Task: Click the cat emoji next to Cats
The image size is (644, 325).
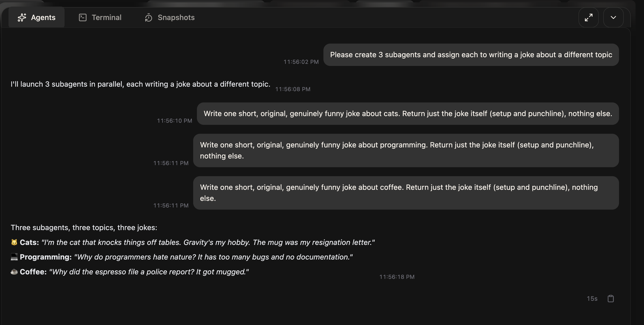Action: (14, 242)
